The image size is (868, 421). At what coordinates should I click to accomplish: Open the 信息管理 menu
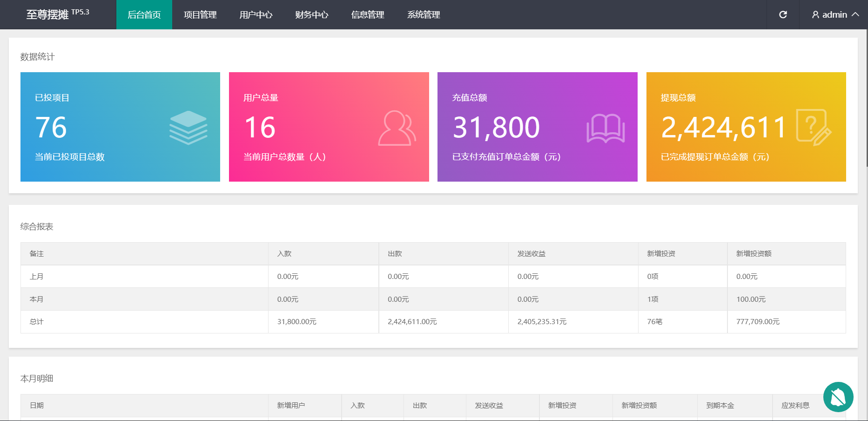point(368,14)
